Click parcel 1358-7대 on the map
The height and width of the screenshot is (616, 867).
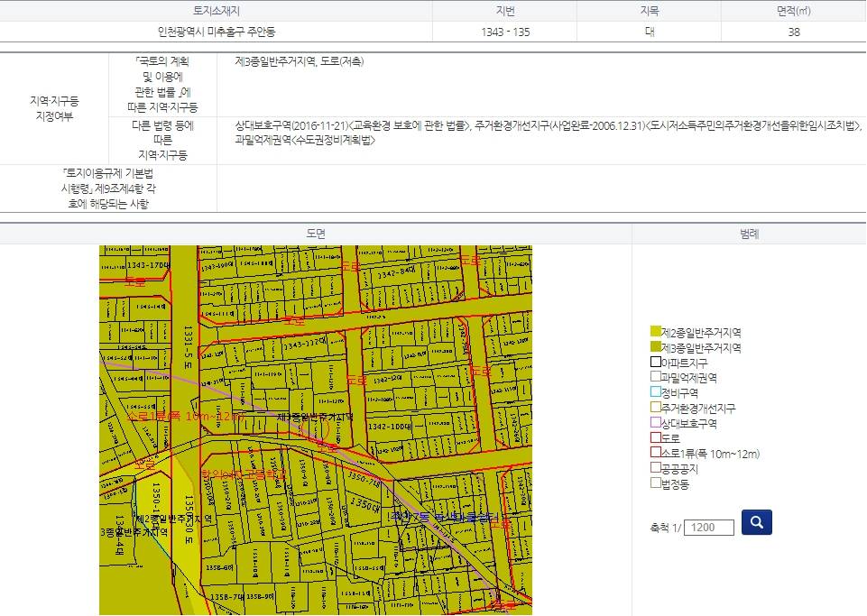[x=226, y=597]
